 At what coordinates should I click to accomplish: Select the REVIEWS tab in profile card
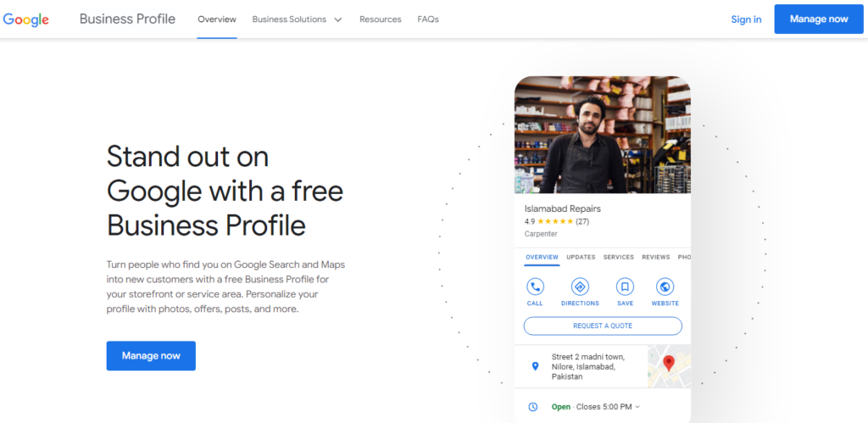pyautogui.click(x=656, y=258)
